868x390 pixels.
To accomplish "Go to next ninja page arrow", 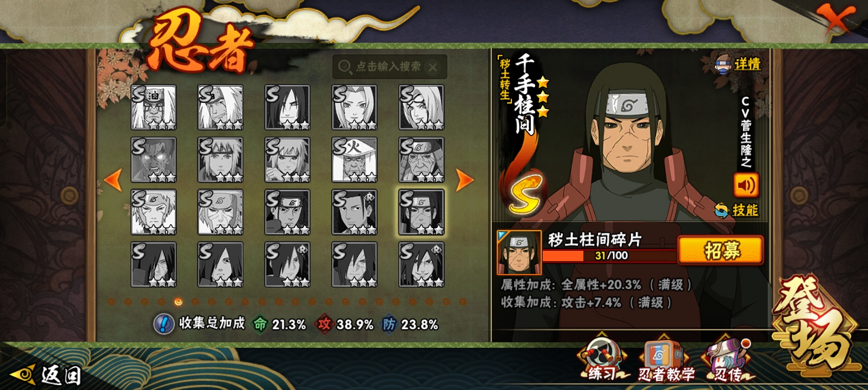I will tap(464, 180).
